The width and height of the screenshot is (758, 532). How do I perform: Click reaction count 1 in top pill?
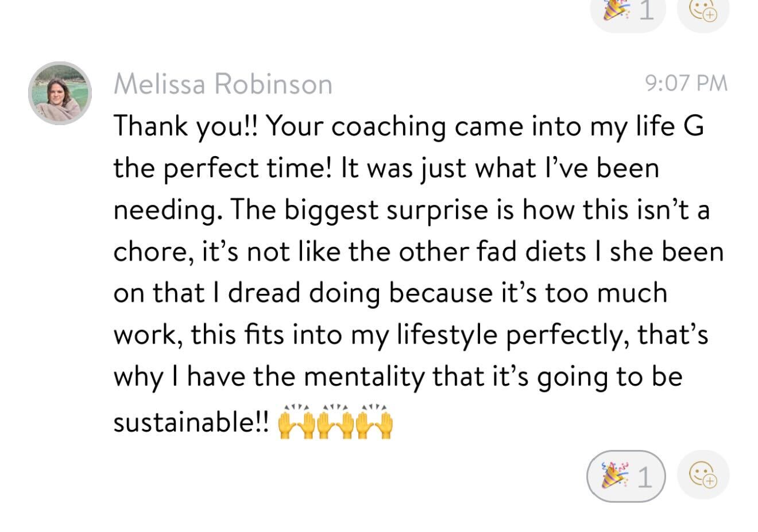coord(647,10)
